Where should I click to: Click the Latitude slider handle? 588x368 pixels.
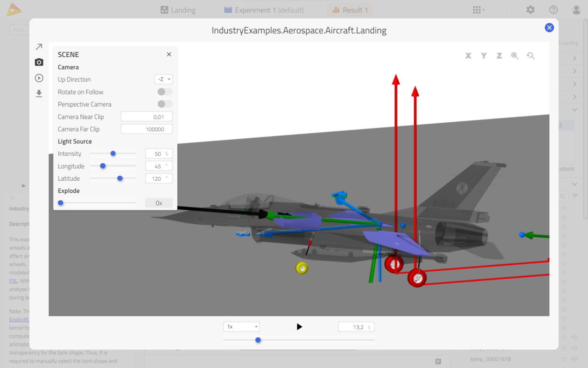(x=120, y=178)
